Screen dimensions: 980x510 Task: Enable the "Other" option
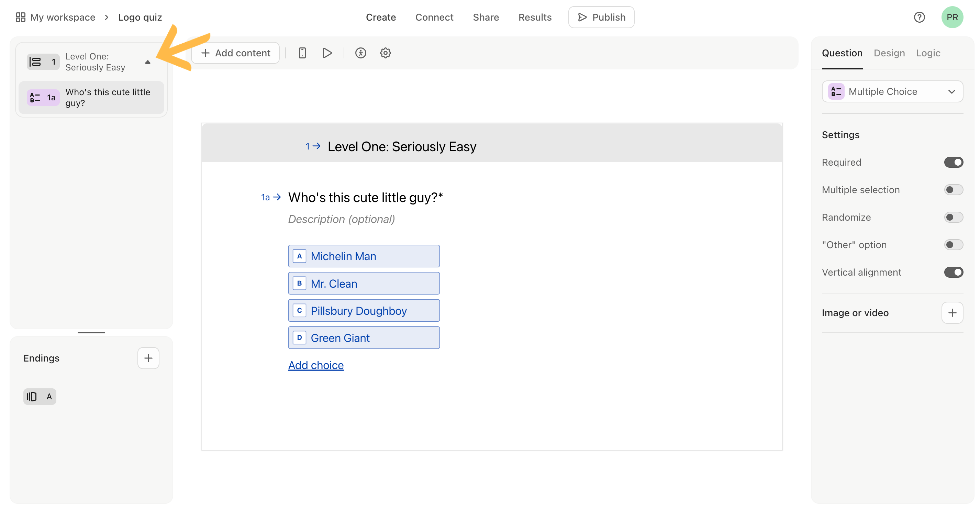pyautogui.click(x=953, y=245)
